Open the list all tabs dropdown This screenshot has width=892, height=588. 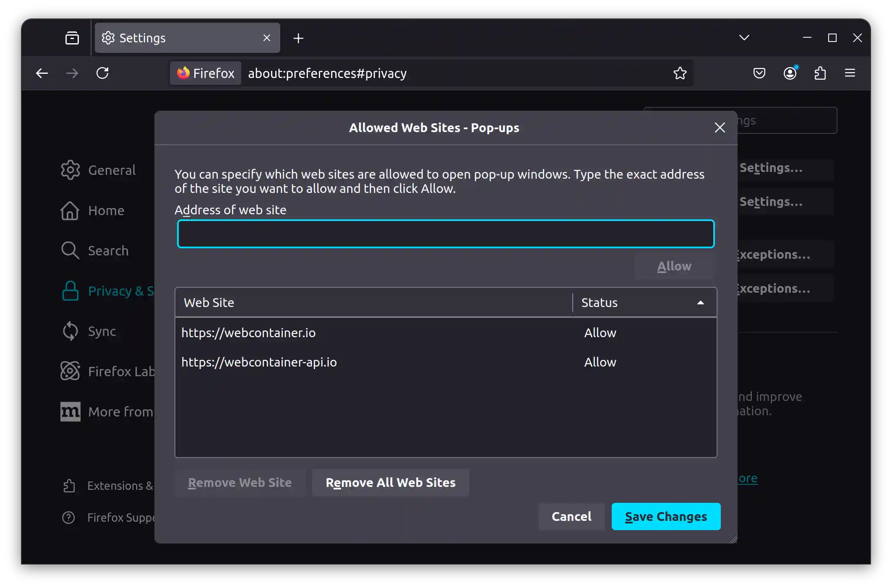(743, 37)
